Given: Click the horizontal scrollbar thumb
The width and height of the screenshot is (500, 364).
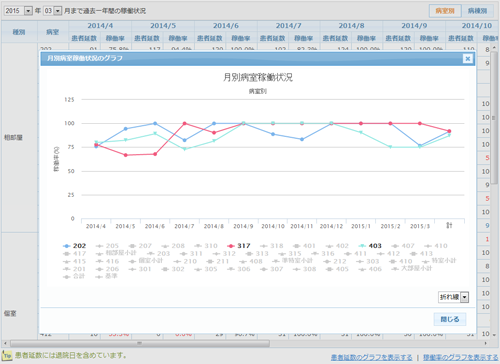Looking at the screenshot, I should [x=140, y=343].
